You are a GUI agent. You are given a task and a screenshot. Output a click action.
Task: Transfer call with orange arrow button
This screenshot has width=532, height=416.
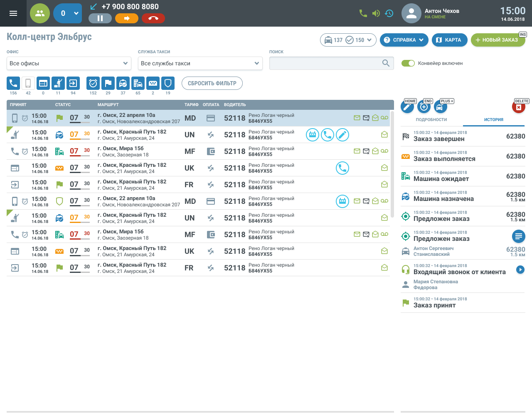(127, 18)
